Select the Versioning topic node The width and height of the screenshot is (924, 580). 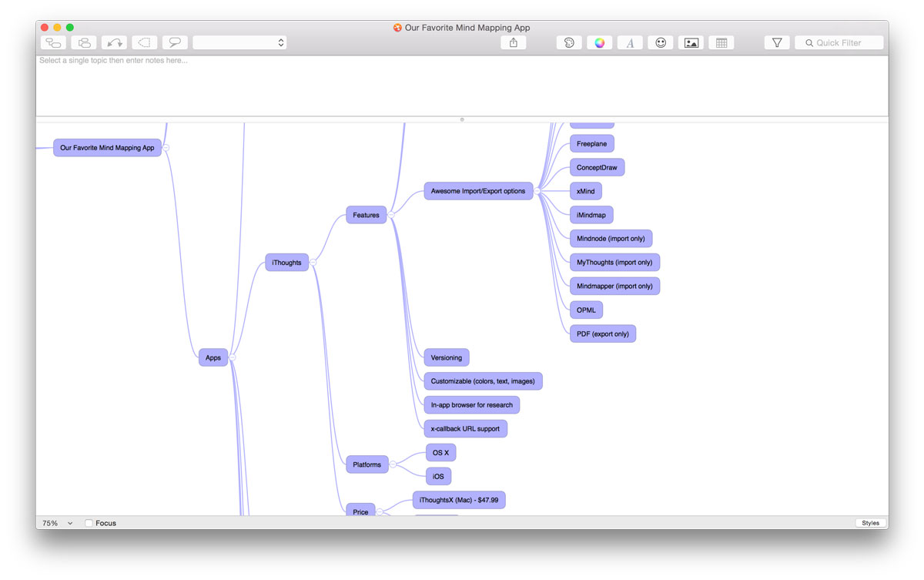point(447,357)
